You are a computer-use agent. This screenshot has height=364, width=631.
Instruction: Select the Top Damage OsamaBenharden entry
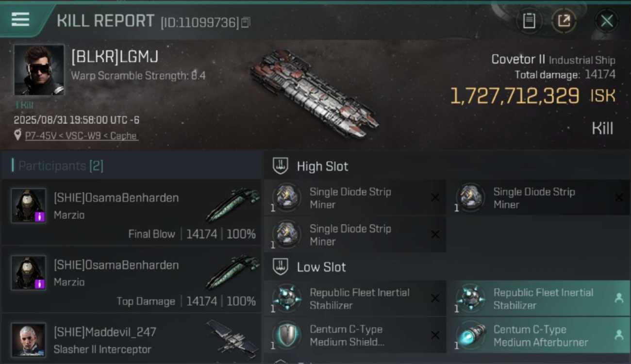[131, 280]
